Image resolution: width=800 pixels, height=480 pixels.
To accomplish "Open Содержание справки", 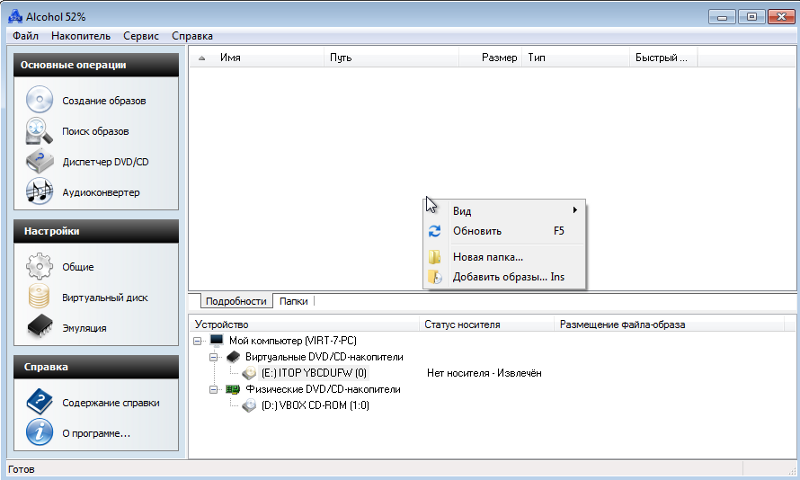I will click(x=111, y=402).
